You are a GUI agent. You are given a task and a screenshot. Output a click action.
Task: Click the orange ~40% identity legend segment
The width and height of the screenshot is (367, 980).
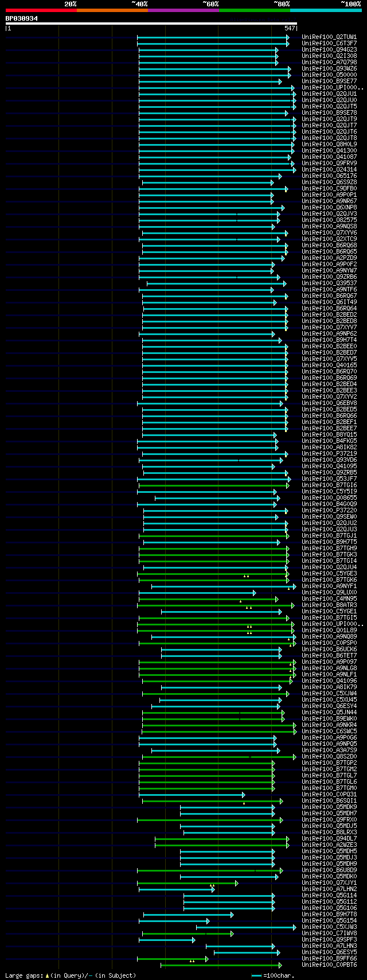click(x=112, y=10)
